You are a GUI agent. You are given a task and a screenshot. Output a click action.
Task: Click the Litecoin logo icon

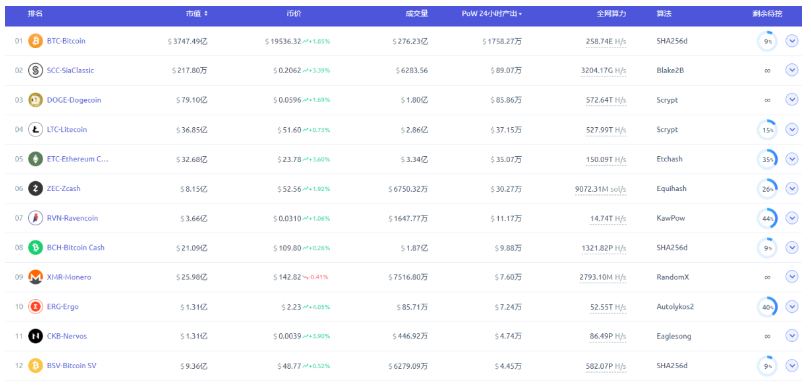(x=35, y=129)
